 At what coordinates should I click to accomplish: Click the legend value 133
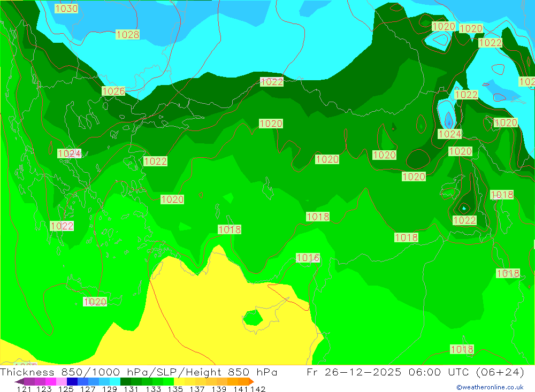pos(153,389)
